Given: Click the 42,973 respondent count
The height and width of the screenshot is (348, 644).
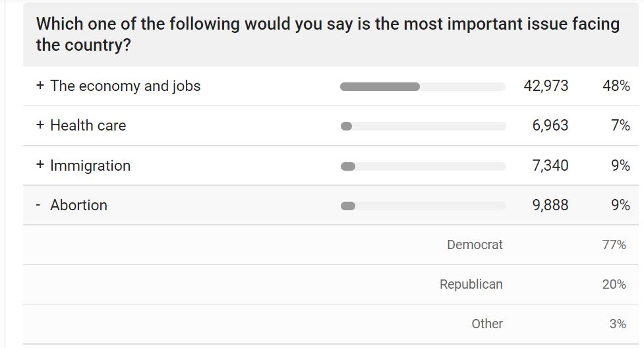Looking at the screenshot, I should coord(546,86).
